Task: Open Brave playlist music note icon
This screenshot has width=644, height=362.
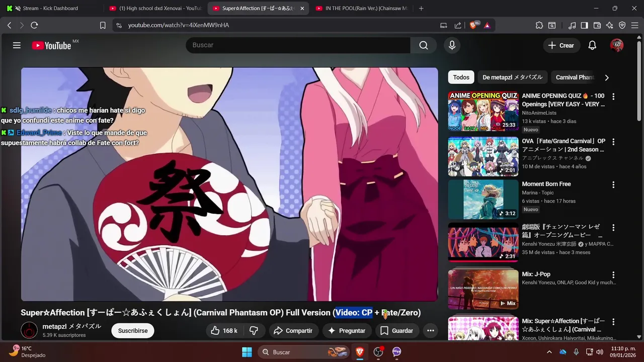Action: 572,25
